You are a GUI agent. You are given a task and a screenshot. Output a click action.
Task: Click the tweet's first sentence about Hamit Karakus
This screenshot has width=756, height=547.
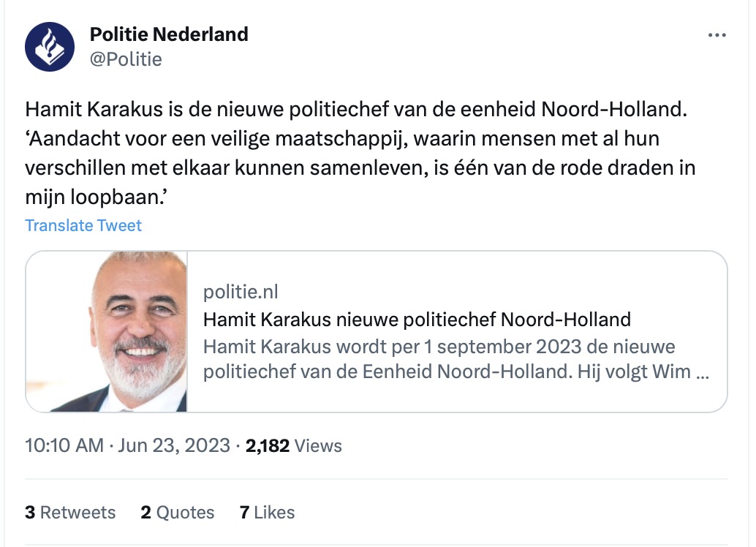[x=357, y=110]
